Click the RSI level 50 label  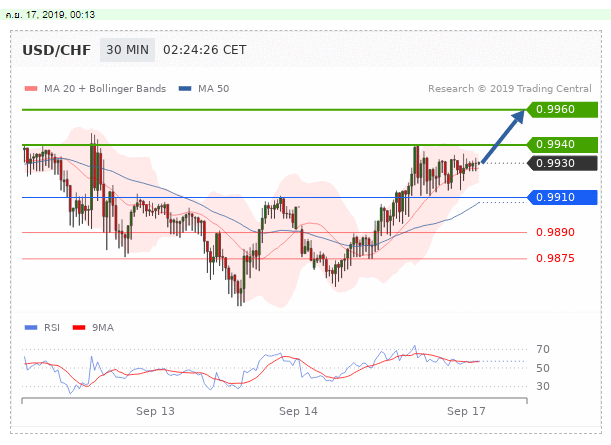pos(543,368)
